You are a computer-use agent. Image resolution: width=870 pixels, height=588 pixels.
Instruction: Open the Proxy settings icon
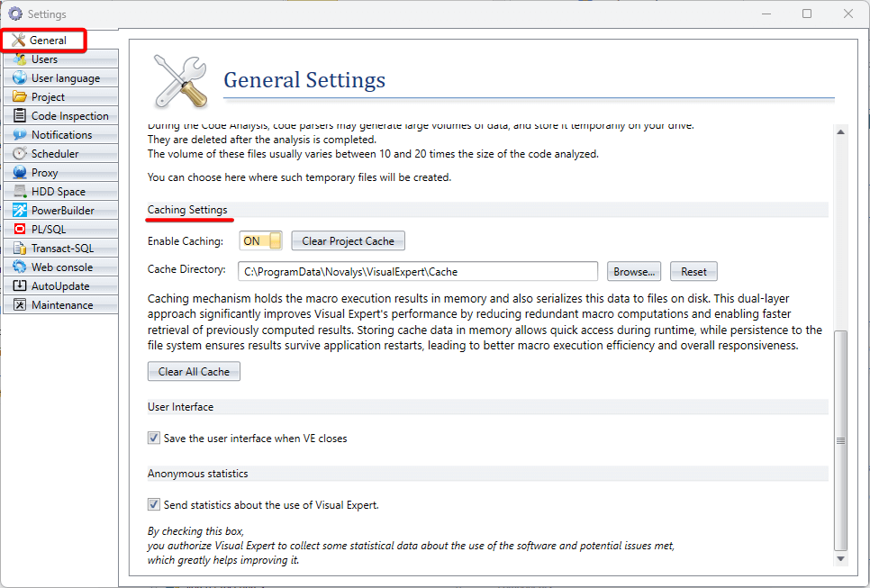tap(21, 172)
